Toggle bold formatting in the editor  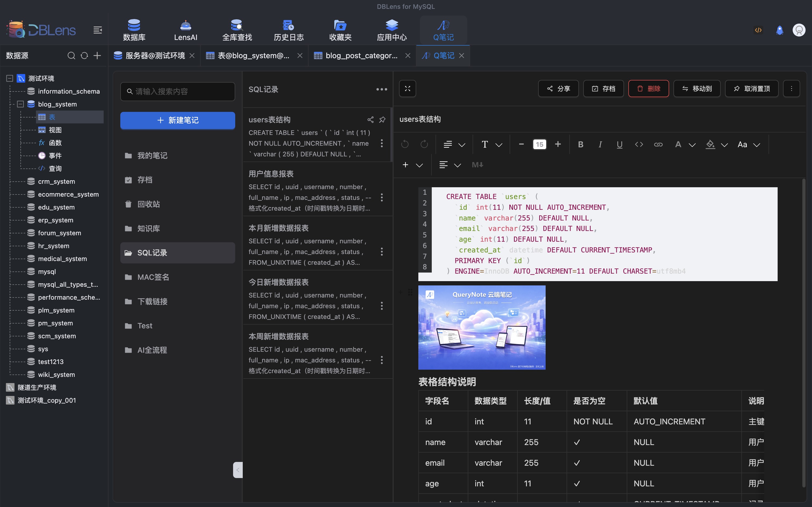(581, 144)
